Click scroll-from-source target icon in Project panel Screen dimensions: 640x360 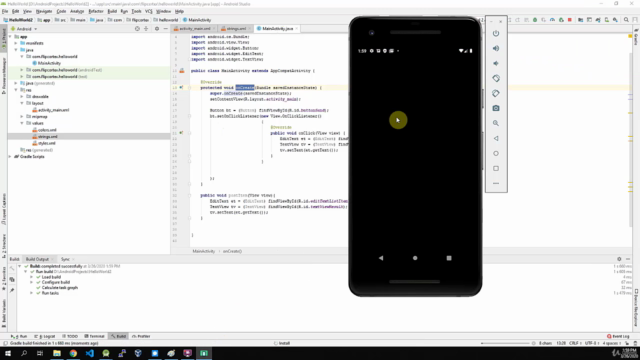[x=137, y=29]
